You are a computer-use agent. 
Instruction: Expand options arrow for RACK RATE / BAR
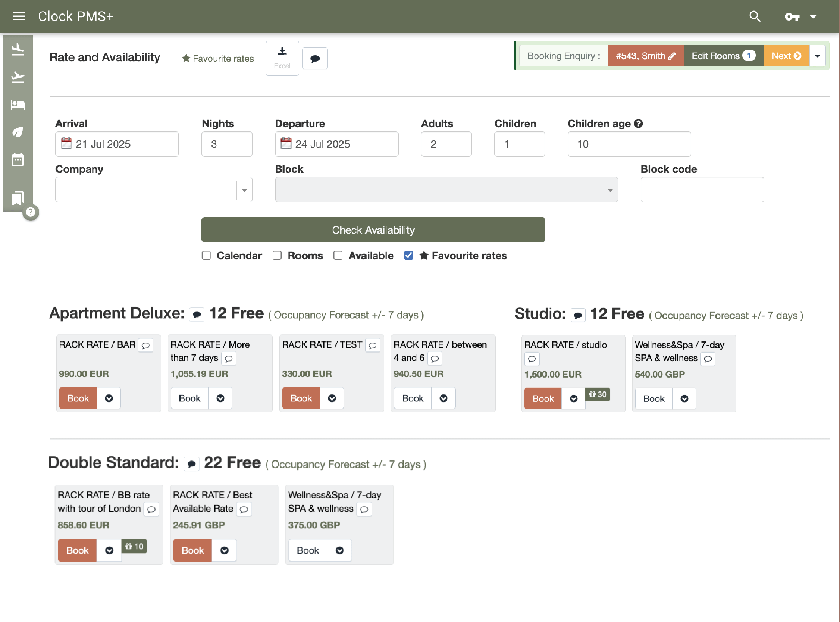tap(109, 398)
